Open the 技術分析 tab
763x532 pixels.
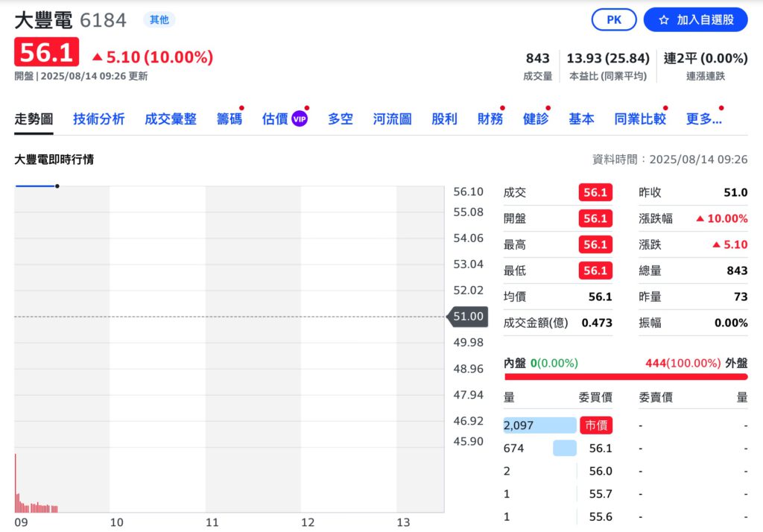click(x=98, y=118)
